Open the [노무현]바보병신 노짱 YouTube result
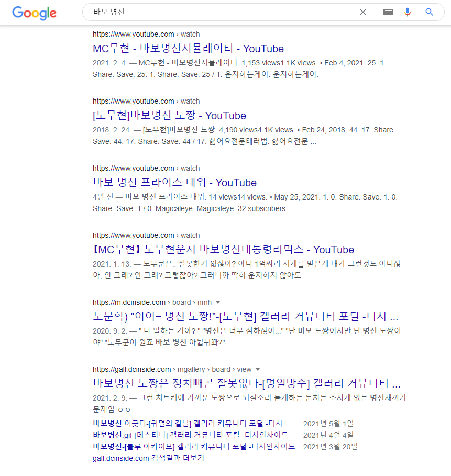Screen dimensions: 451x476 pos(170,116)
